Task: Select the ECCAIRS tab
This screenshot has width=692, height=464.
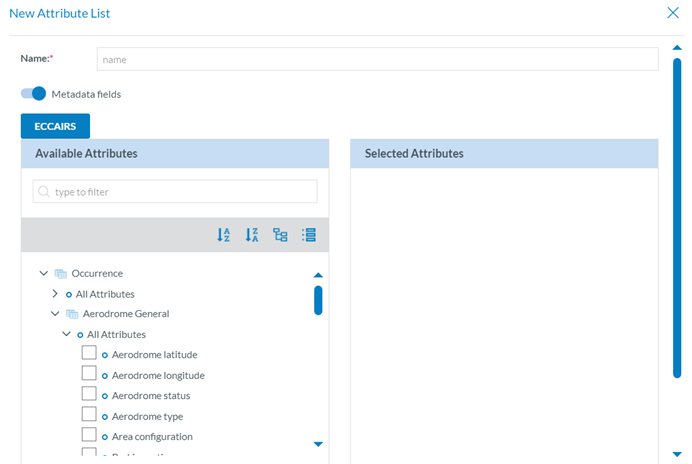Action: [x=55, y=126]
